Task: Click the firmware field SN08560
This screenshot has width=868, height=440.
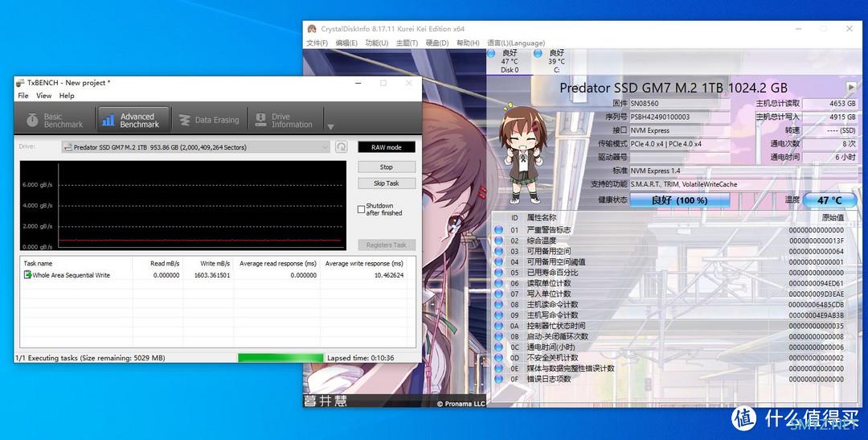Action: tap(681, 103)
